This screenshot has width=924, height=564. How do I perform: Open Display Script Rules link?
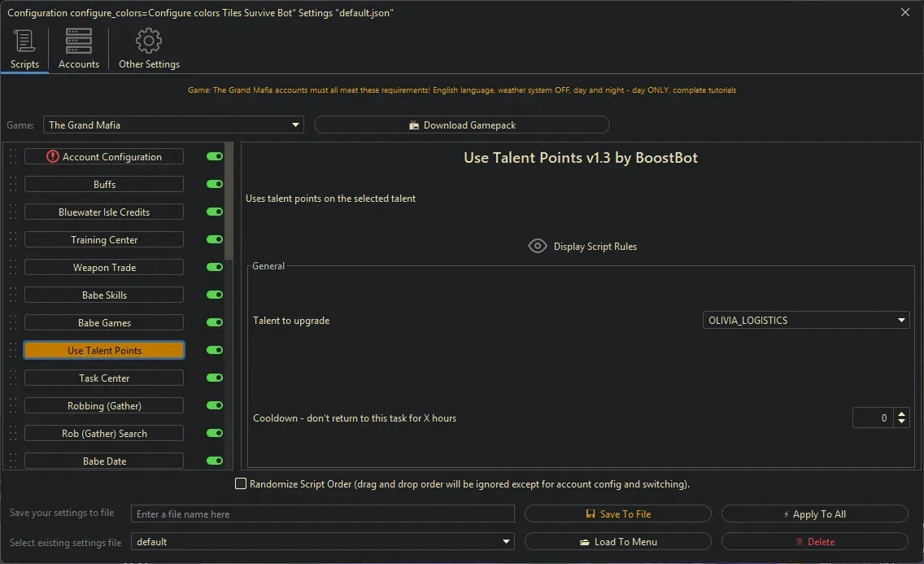[x=595, y=247]
